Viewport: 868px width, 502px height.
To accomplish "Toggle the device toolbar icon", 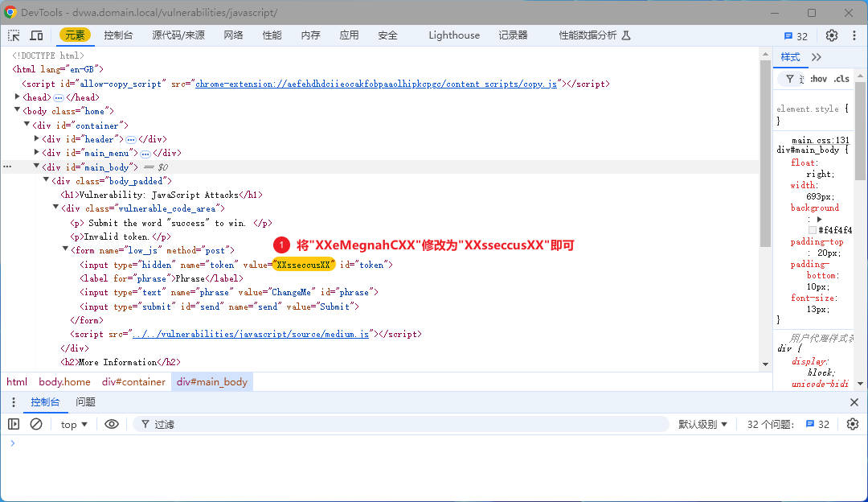I will click(36, 35).
